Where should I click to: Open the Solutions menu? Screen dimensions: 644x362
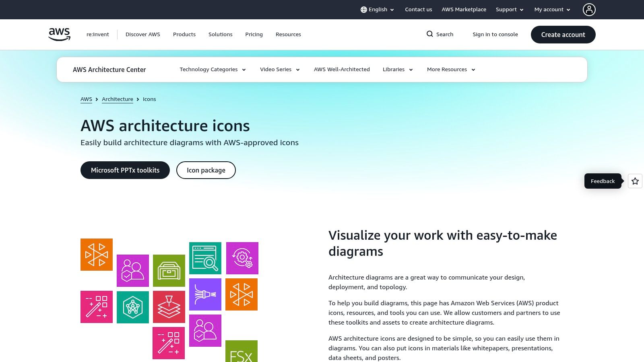click(221, 35)
